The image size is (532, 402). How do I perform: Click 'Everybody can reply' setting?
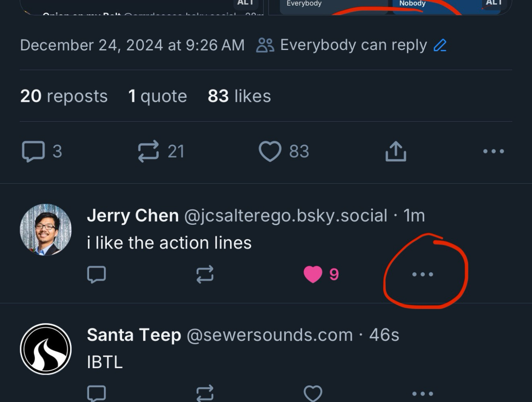pos(353,45)
